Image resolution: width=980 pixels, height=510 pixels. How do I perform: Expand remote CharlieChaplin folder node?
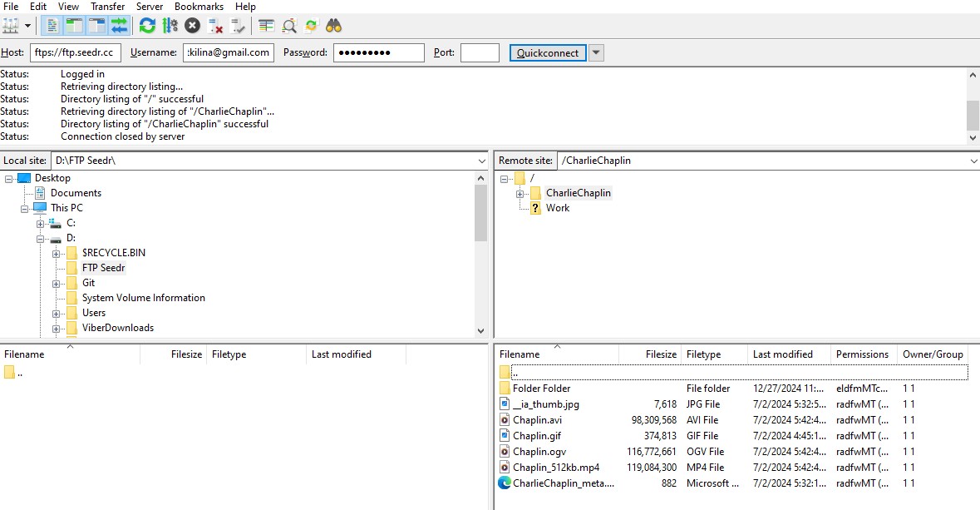(x=520, y=194)
